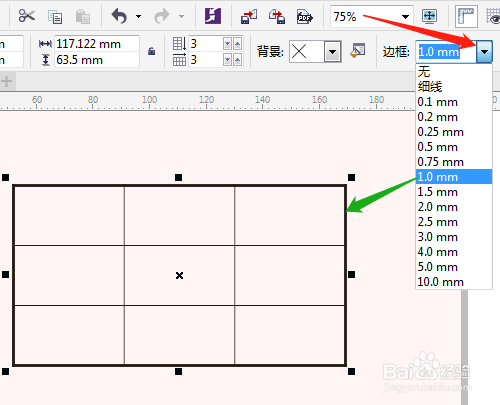This screenshot has height=405, width=500.
Task: Decrease the number of columns with down arrow
Action: (x=228, y=60)
